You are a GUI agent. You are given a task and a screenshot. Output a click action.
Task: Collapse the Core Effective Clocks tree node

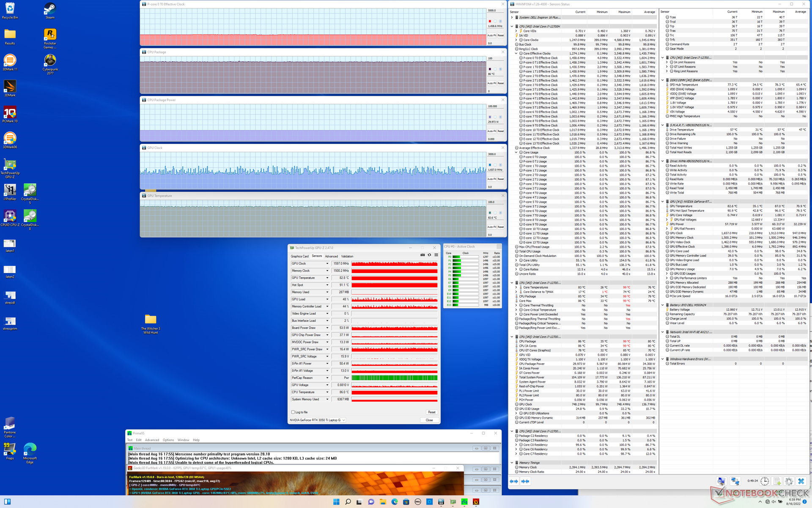tap(516, 53)
